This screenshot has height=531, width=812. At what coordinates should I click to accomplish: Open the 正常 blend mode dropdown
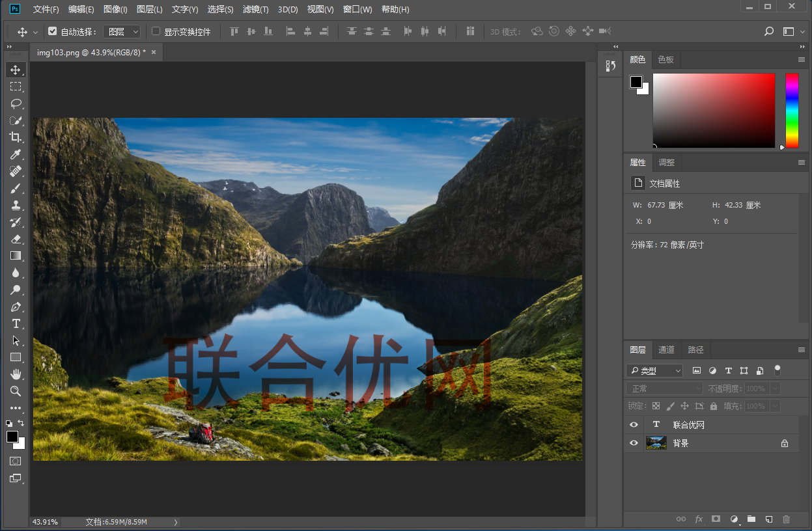point(665,388)
